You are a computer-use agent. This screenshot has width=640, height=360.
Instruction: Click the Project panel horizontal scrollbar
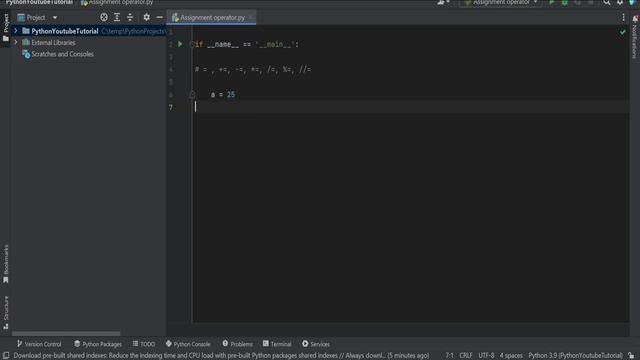tap(66, 333)
